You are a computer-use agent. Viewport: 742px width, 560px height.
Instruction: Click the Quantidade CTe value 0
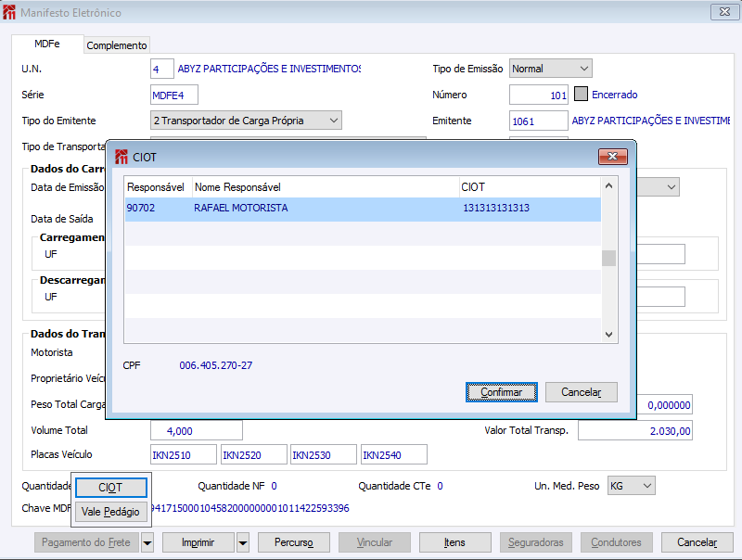tap(440, 486)
